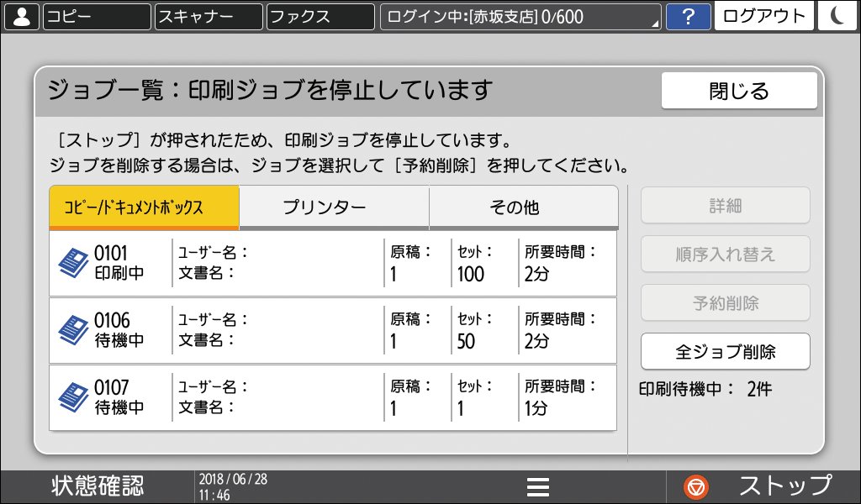Activate energy saver moon icon
This screenshot has height=504, width=861.
[x=840, y=16]
